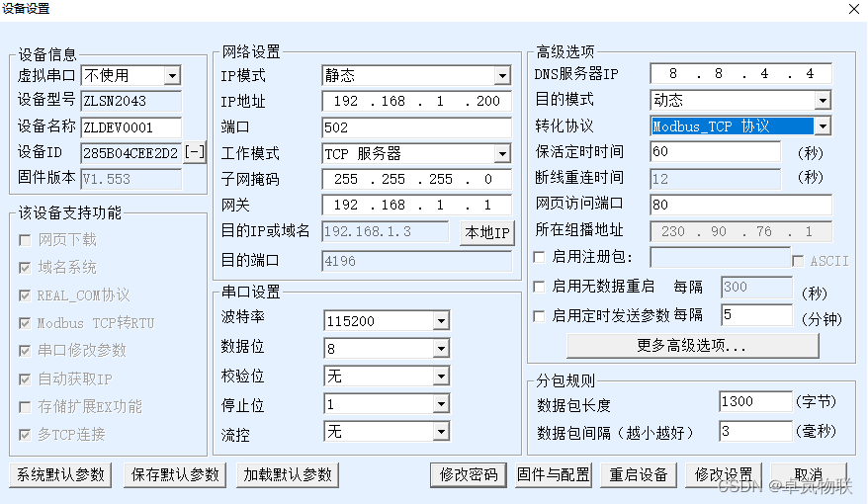Click the 加载默认参数 button
Viewport: 868px width, 504px height.
288,474
